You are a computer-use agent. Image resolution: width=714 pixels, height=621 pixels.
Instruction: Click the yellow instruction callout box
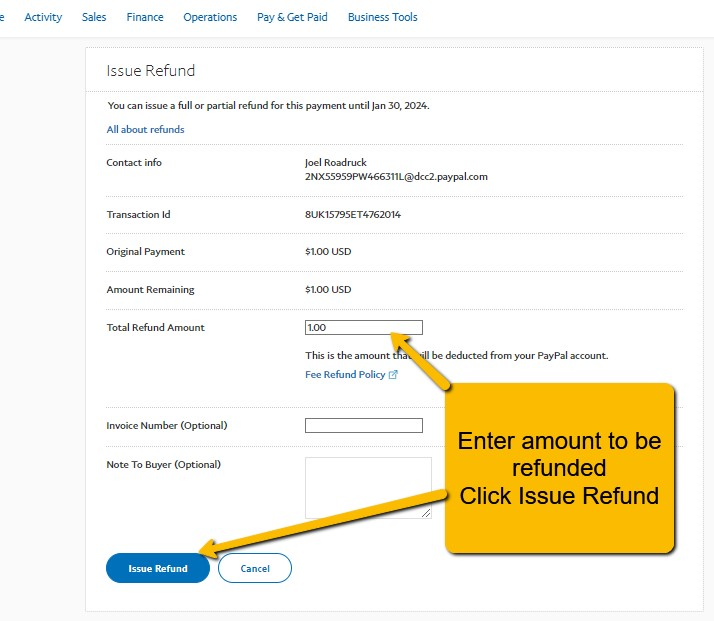(x=559, y=468)
